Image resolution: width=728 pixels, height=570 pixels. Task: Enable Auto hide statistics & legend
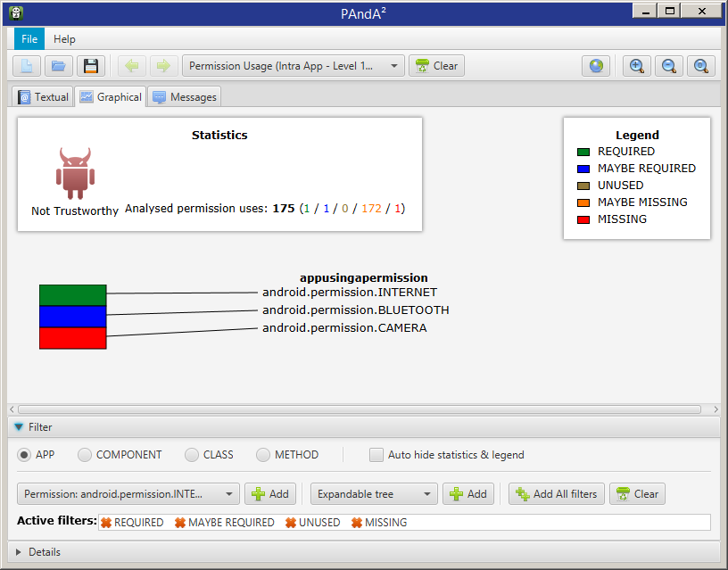click(x=376, y=455)
